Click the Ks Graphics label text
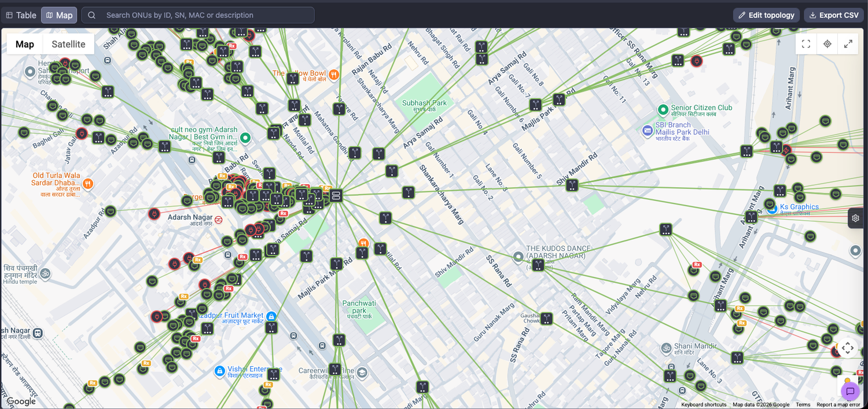This screenshot has width=868, height=409. [x=799, y=207]
